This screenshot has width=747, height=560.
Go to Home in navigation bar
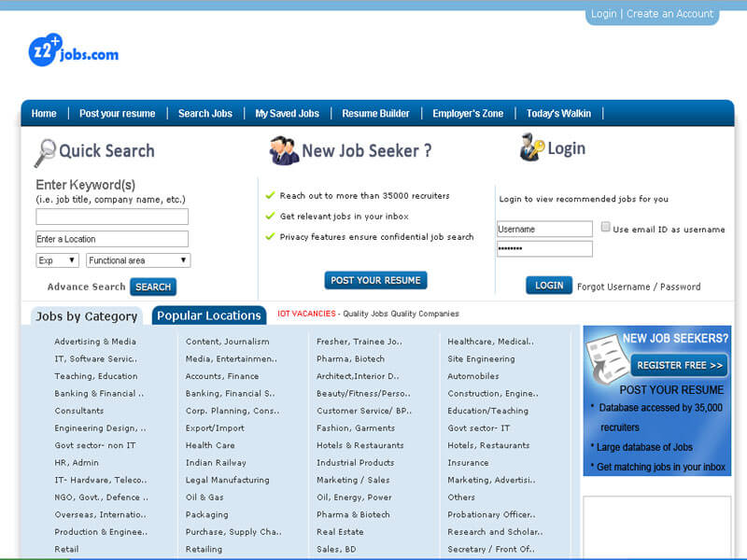click(44, 113)
